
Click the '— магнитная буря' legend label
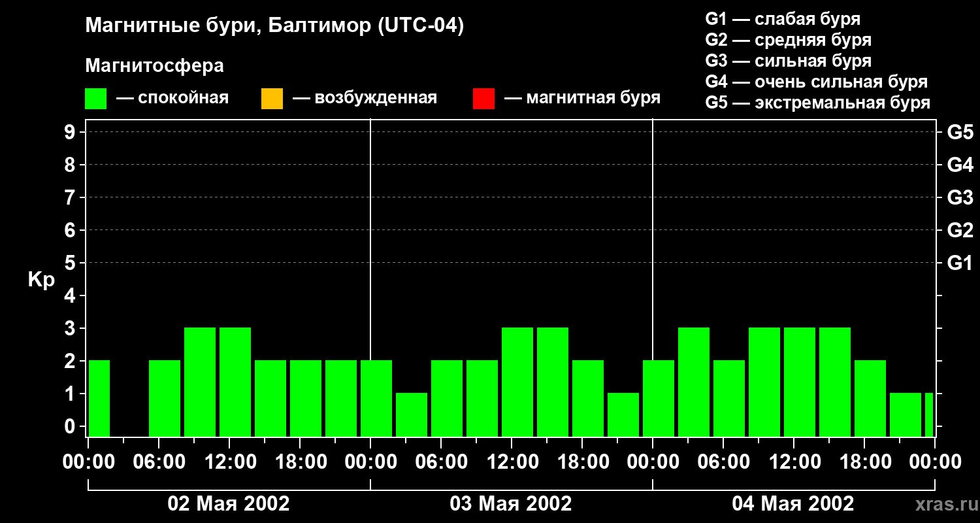pyautogui.click(x=582, y=98)
